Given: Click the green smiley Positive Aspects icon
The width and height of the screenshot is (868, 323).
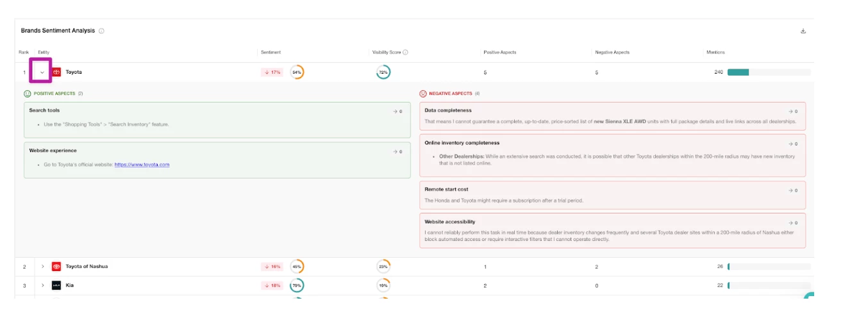Looking at the screenshot, I should [28, 94].
